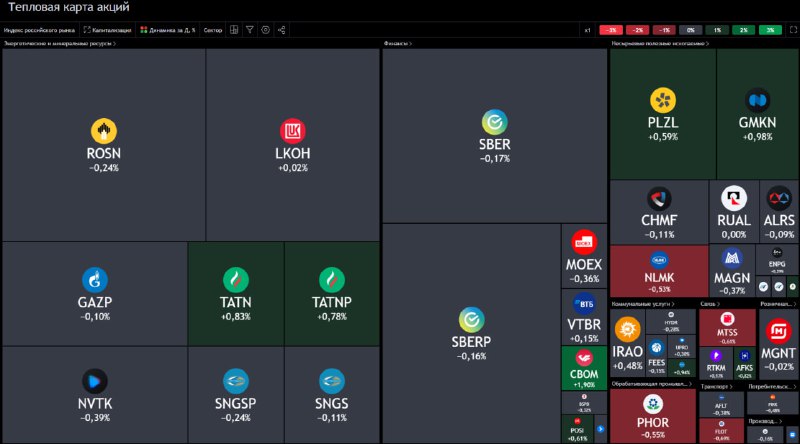Open the daily dynamics percent dropdown
This screenshot has width=800, height=444.
click(x=167, y=30)
